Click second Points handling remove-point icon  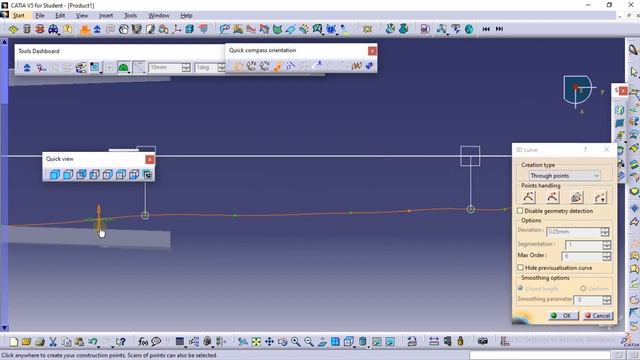click(552, 198)
